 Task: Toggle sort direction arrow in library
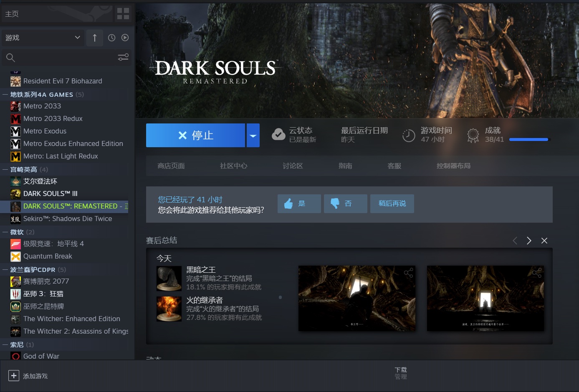95,38
